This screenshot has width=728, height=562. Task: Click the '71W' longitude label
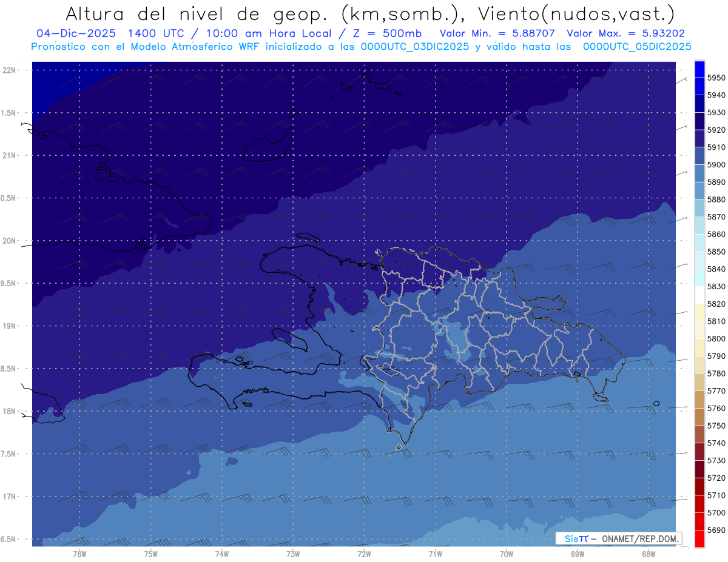pos(435,554)
